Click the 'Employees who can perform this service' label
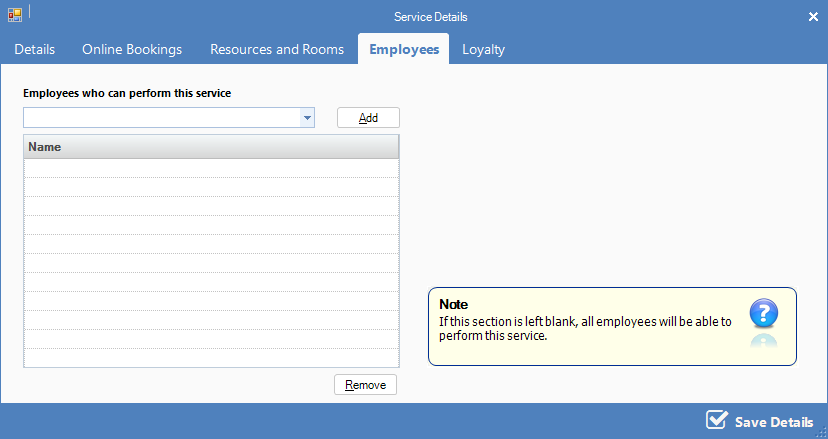828x439 pixels. [x=127, y=93]
